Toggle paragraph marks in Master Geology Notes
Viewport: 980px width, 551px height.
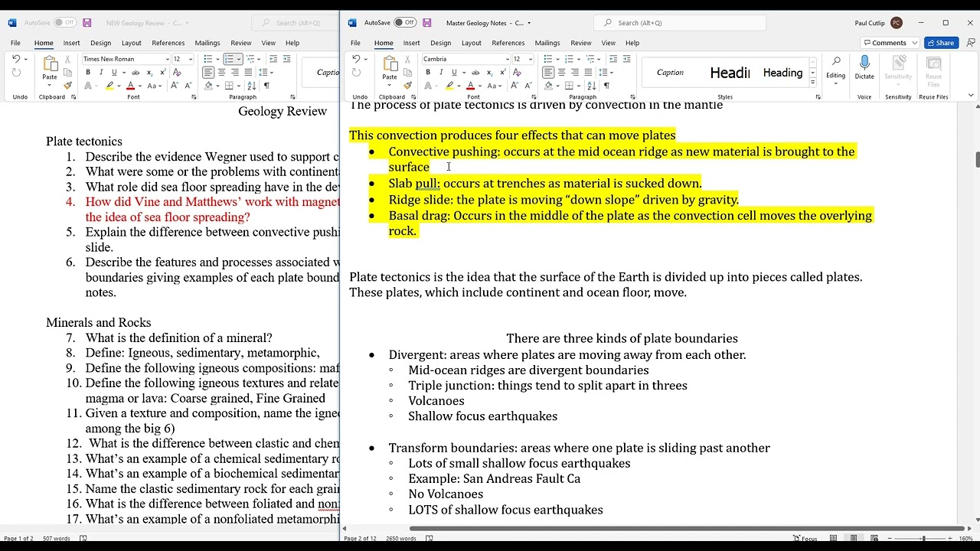tap(606, 86)
